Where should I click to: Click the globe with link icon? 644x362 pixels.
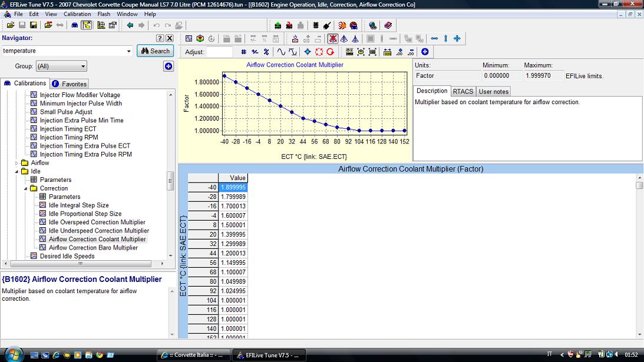click(372, 25)
